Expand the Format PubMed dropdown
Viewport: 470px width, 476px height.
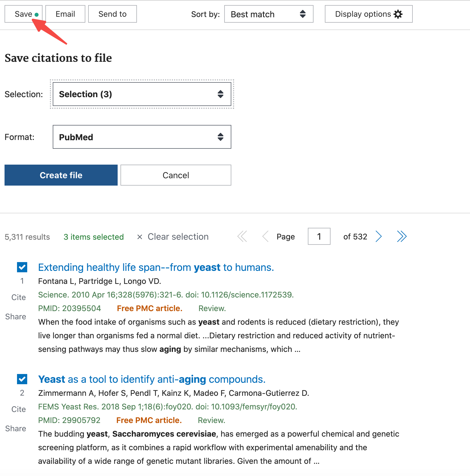[x=142, y=137]
